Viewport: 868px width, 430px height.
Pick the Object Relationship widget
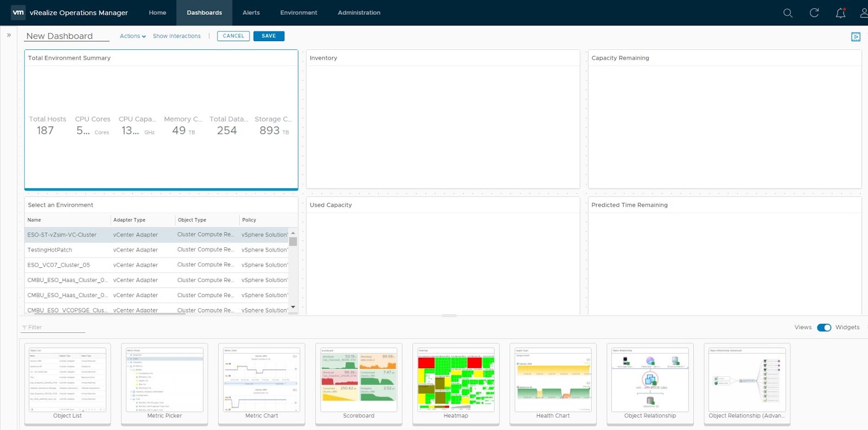pyautogui.click(x=650, y=383)
